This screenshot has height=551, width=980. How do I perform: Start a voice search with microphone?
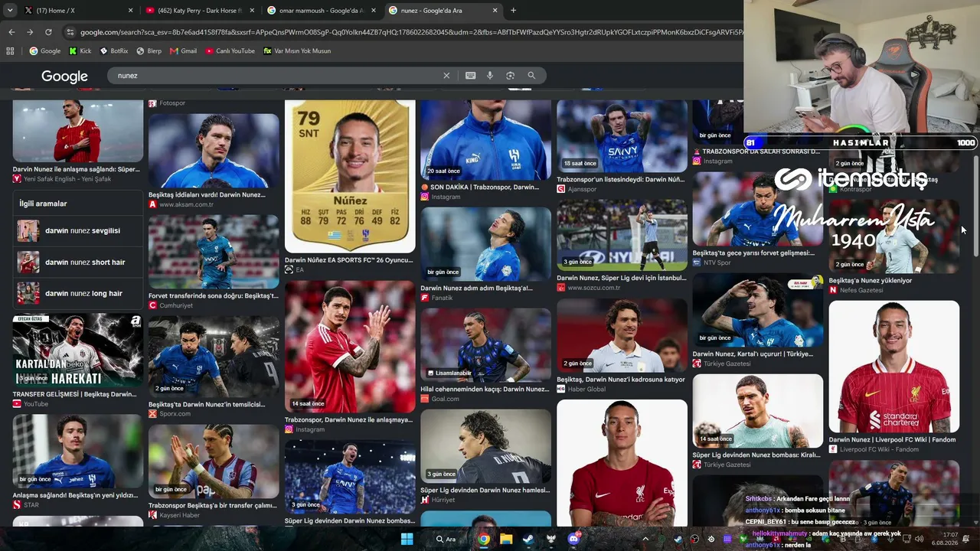coord(490,76)
